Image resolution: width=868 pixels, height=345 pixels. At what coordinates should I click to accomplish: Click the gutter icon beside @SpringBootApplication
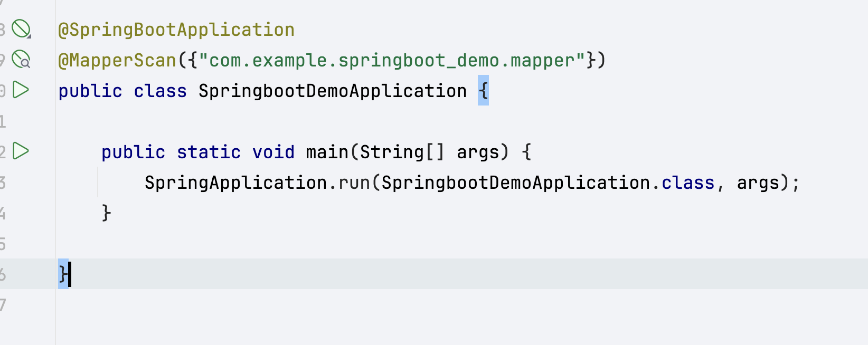coord(21,29)
